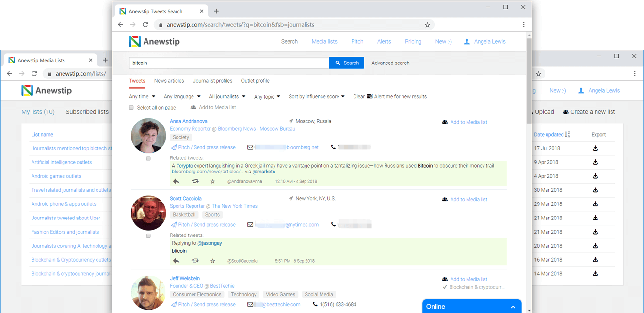Check the Select all on page box
644x313 pixels.
click(131, 108)
